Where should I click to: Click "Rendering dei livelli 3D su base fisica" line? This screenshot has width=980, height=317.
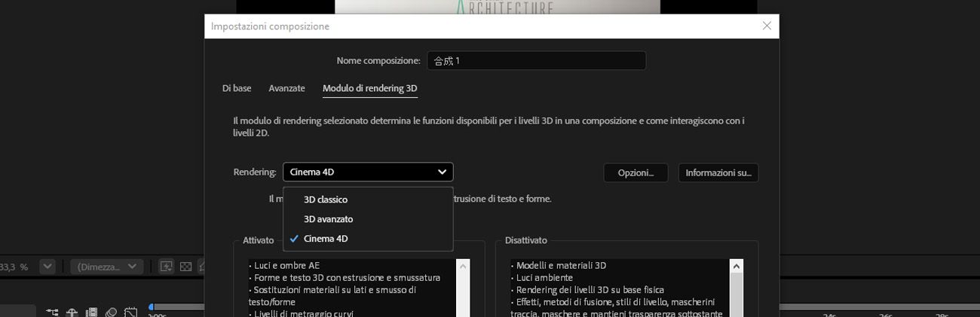click(x=592, y=289)
